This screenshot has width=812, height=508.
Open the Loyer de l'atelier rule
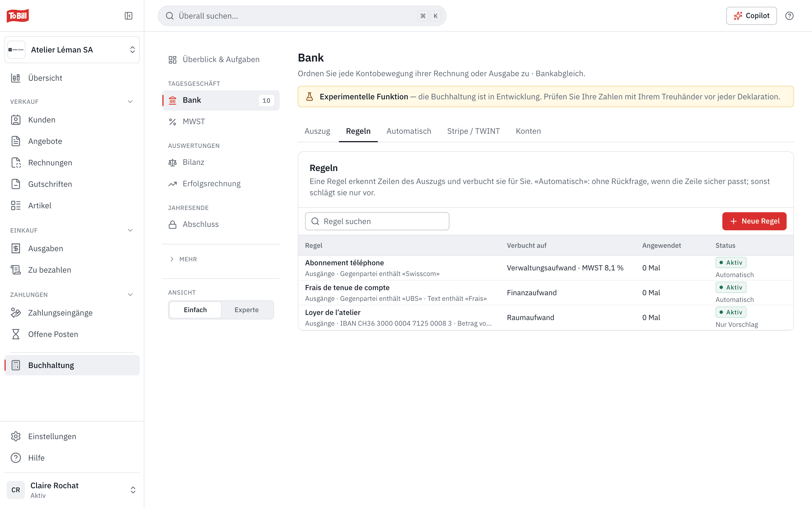(x=546, y=317)
